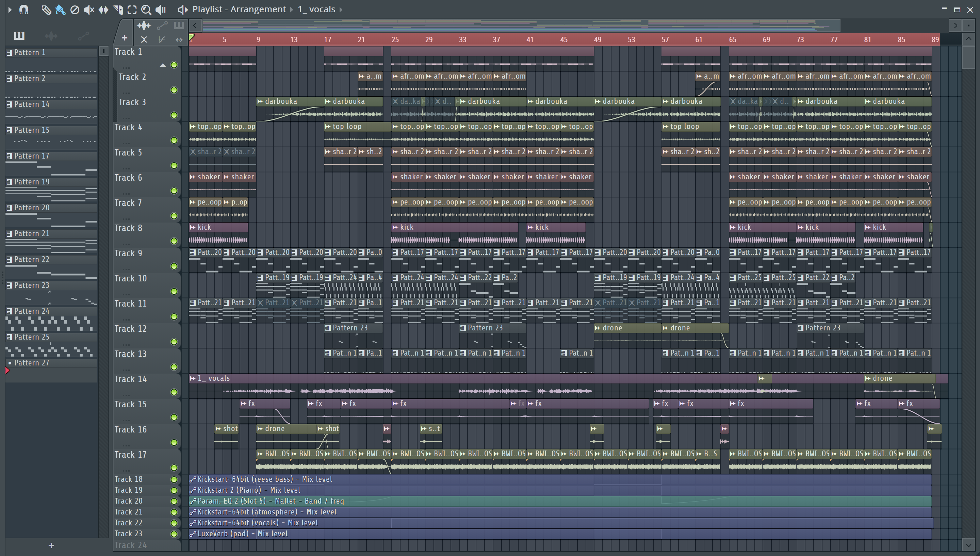Select the Delete tool
Viewport: 980px width, 556px height.
click(75, 10)
